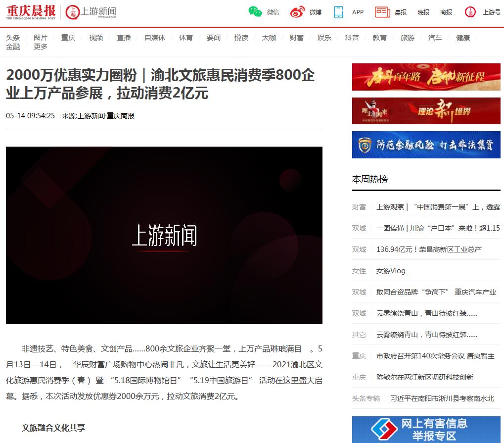The width and height of the screenshot is (504, 443).
Task: Click the 其它 tag in hot list
Action: click(x=359, y=335)
